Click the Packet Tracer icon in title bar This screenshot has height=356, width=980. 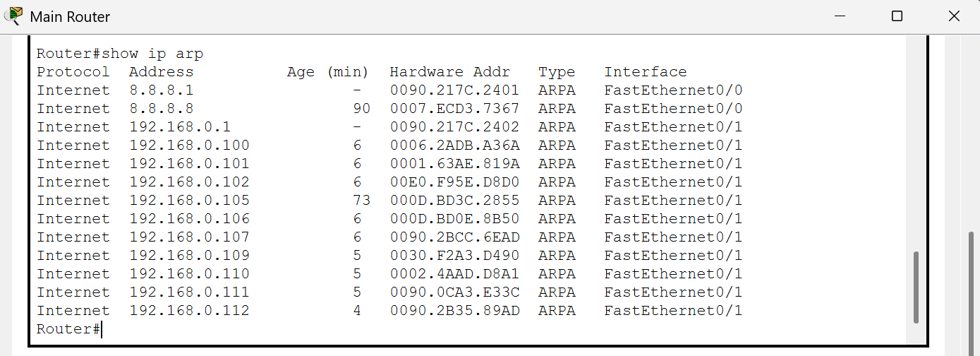tap(13, 16)
